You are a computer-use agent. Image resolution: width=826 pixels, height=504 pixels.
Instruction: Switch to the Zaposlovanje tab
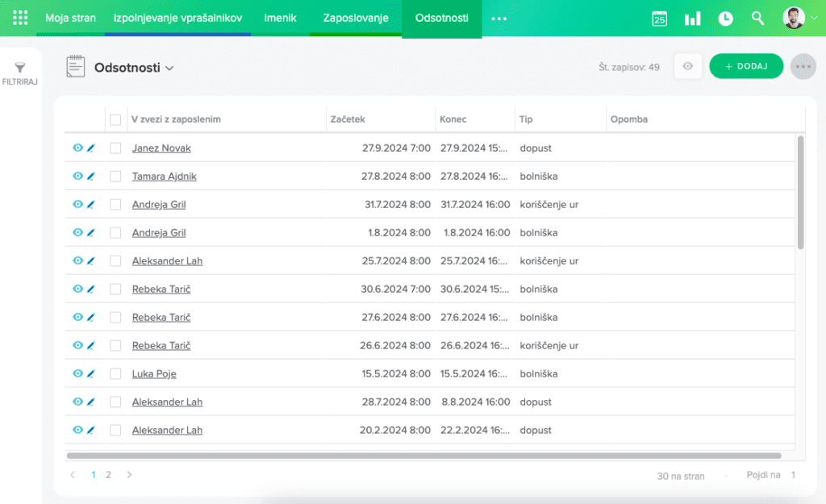pyautogui.click(x=356, y=18)
